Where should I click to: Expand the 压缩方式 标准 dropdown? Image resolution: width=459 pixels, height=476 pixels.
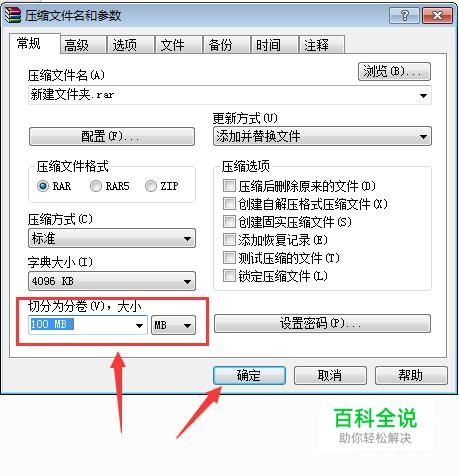112,238
